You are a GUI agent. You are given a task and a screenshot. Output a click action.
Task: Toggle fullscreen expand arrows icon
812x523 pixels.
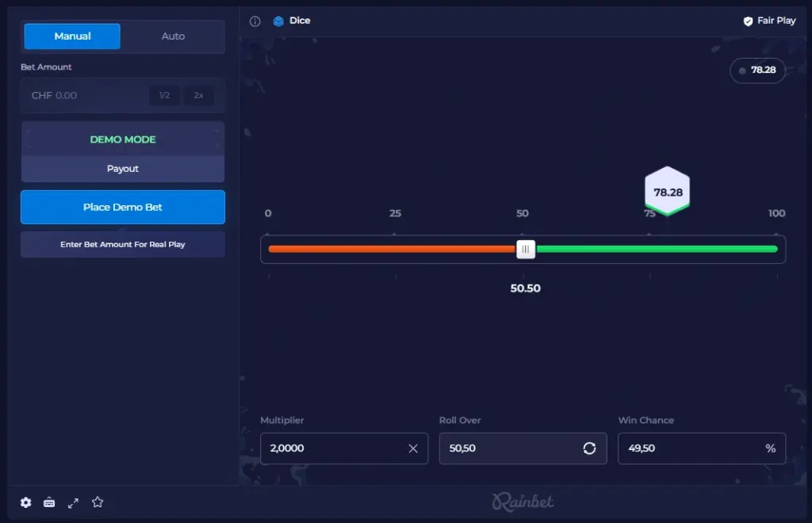73,503
